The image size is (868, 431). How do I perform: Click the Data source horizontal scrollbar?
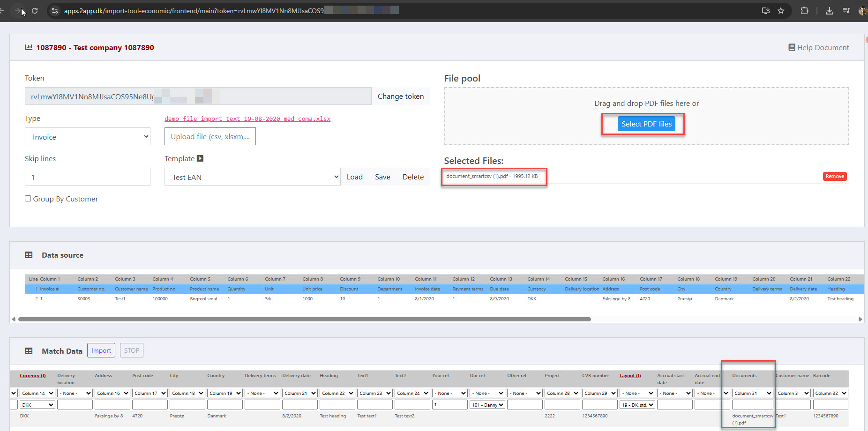pyautogui.click(x=305, y=319)
